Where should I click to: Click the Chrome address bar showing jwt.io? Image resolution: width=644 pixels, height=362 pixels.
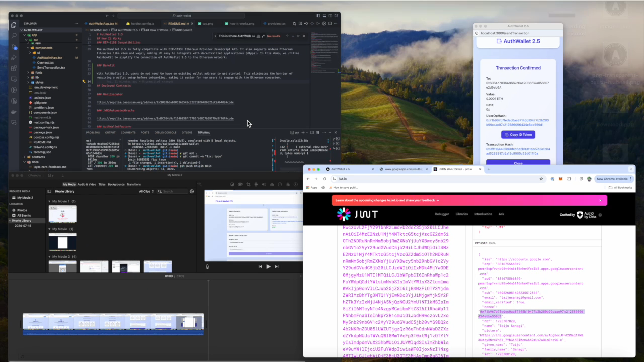pyautogui.click(x=438, y=179)
